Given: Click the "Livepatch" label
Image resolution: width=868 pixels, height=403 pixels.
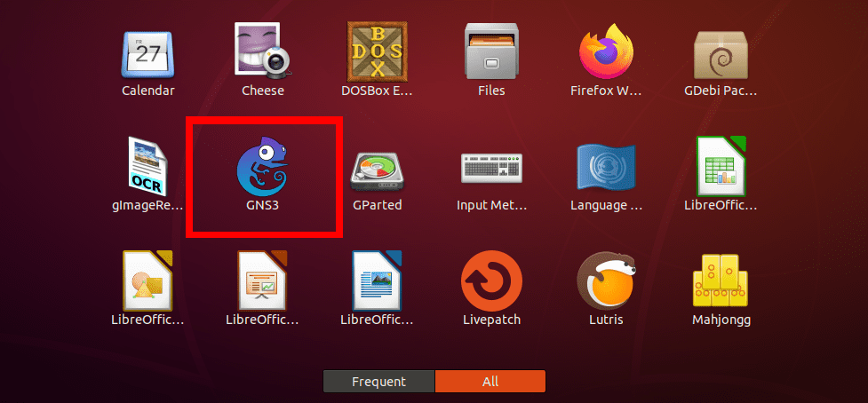Looking at the screenshot, I should (x=491, y=320).
